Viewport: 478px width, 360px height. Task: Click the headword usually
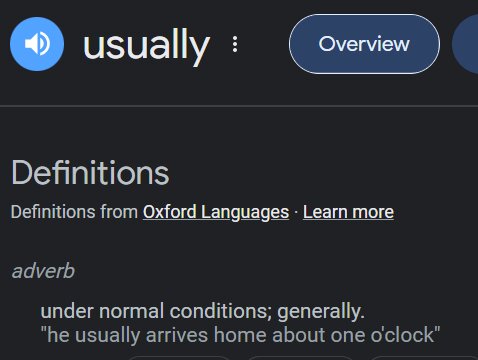pyautogui.click(x=147, y=45)
